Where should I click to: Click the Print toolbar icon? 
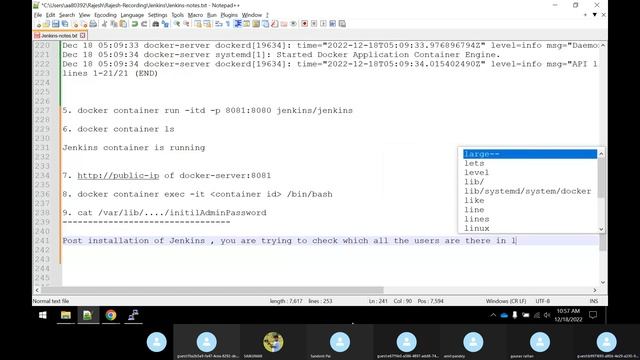[93, 24]
